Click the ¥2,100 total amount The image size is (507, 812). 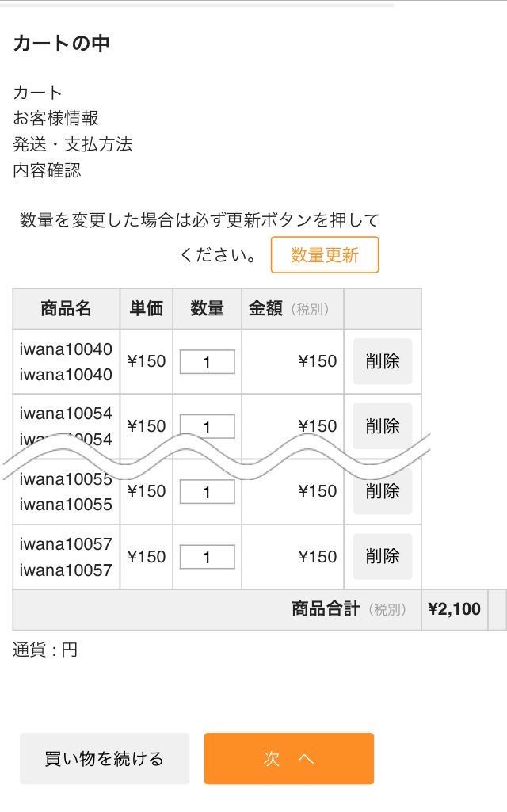click(454, 609)
